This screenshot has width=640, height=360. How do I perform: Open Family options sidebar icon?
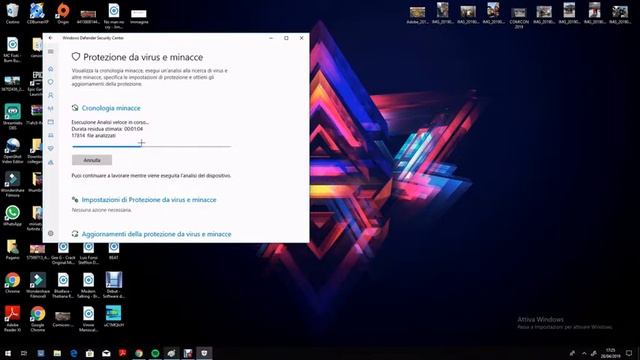[51, 162]
